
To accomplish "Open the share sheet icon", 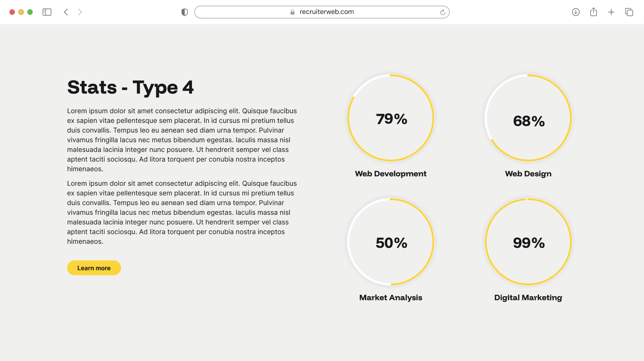I will point(593,12).
